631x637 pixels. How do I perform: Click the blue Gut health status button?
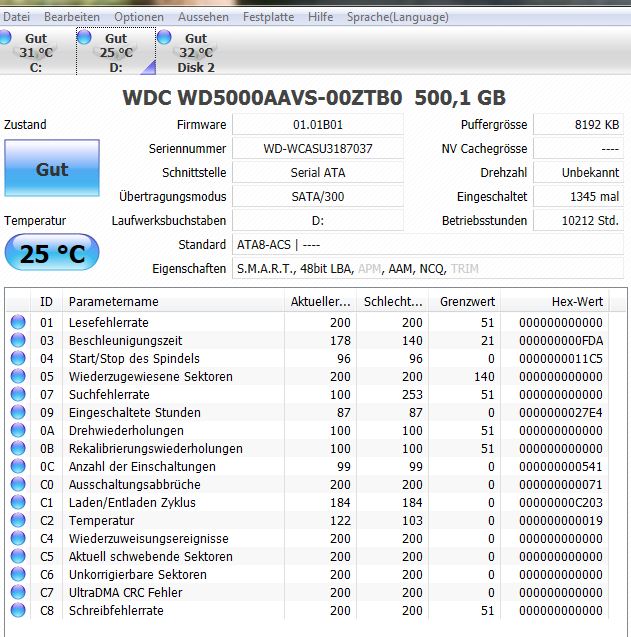coord(52,169)
